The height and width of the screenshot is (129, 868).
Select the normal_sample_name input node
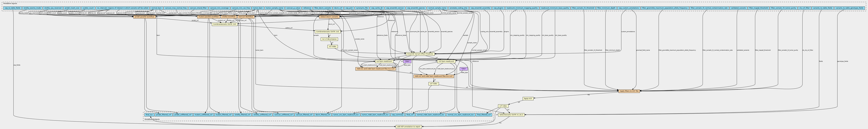click(x=437, y=8)
